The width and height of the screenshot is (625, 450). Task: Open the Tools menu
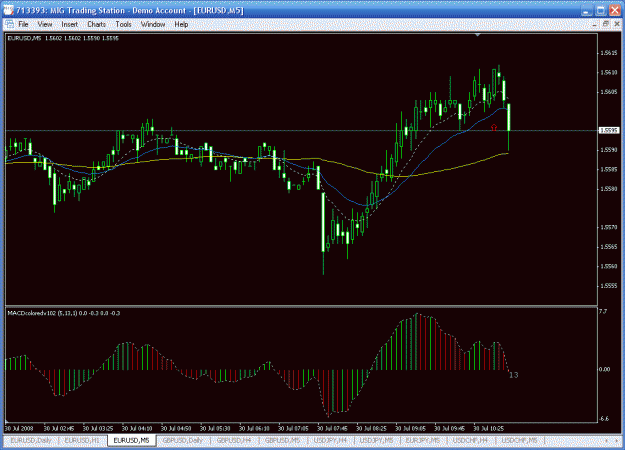123,24
